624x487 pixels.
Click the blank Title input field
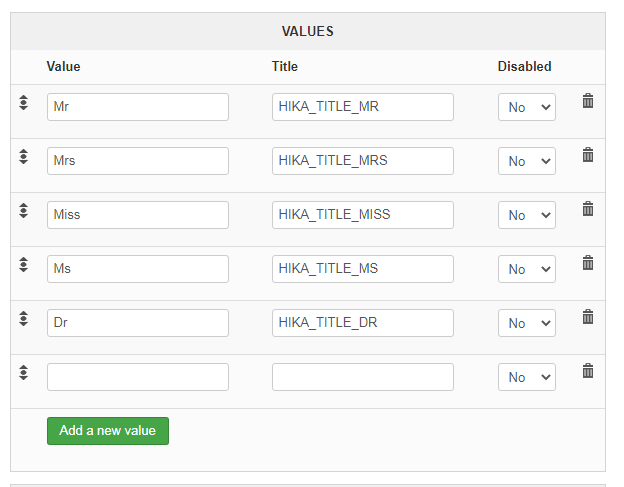tap(363, 377)
